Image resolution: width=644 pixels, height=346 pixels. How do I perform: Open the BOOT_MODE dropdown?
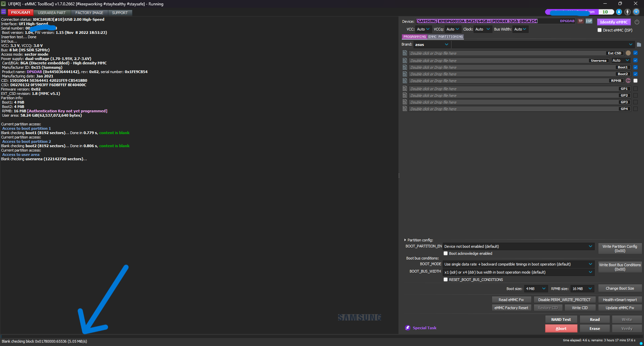[518, 264]
